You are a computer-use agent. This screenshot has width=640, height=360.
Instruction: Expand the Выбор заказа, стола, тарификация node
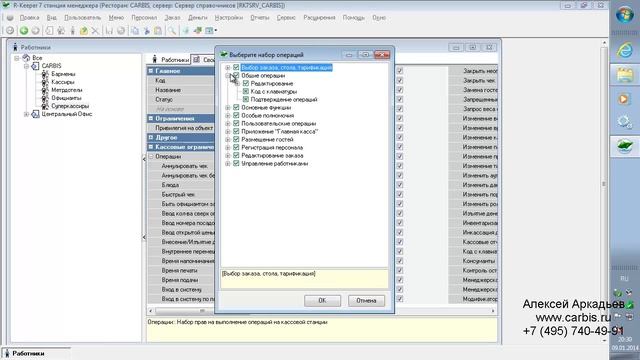228,67
